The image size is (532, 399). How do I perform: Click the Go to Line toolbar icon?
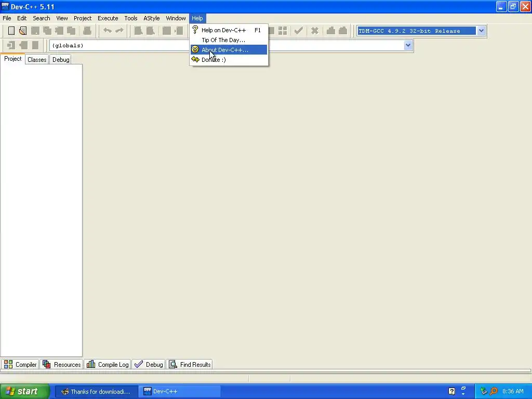click(179, 31)
